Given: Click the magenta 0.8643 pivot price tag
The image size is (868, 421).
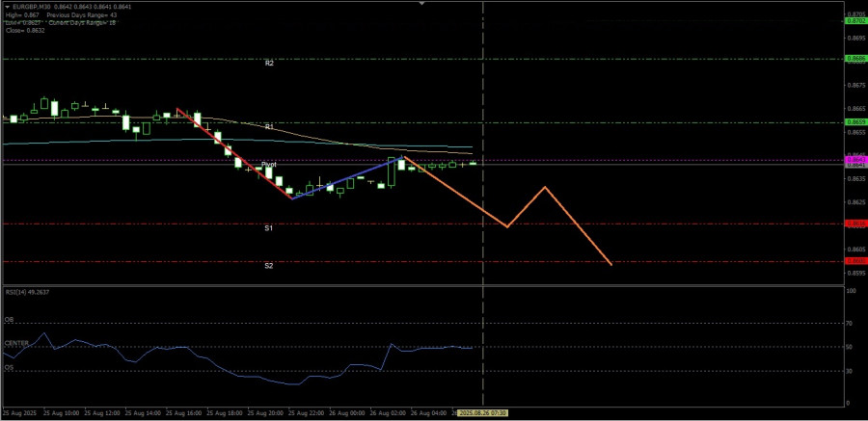Looking at the screenshot, I should click(855, 160).
